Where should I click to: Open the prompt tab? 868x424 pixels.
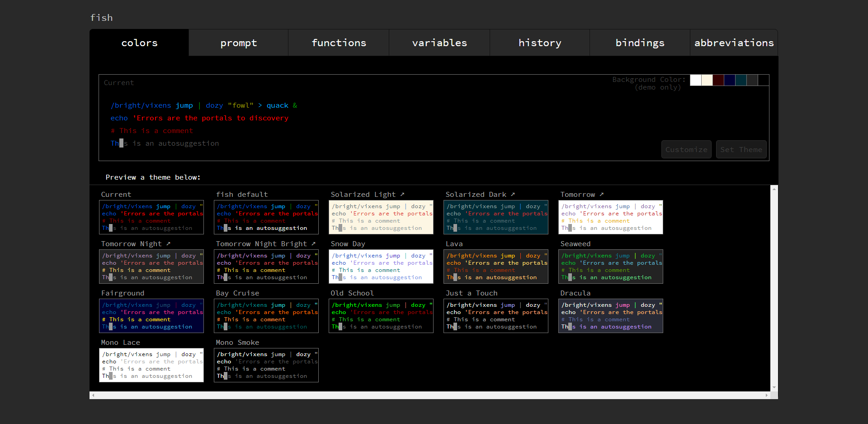pos(239,43)
